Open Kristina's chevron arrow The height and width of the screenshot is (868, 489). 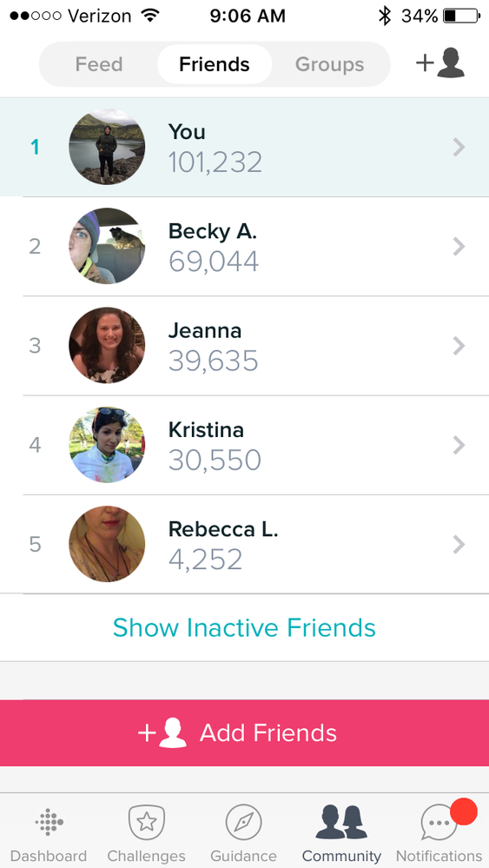[459, 445]
